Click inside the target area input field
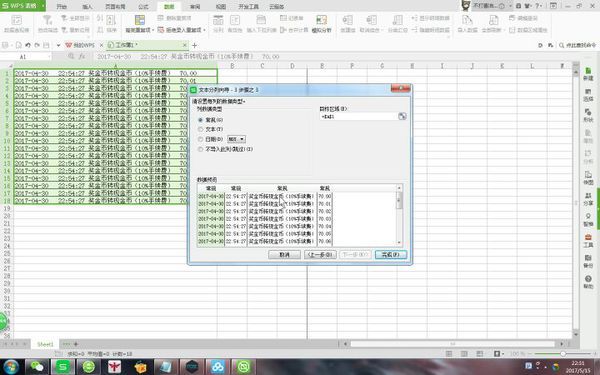 [359, 116]
